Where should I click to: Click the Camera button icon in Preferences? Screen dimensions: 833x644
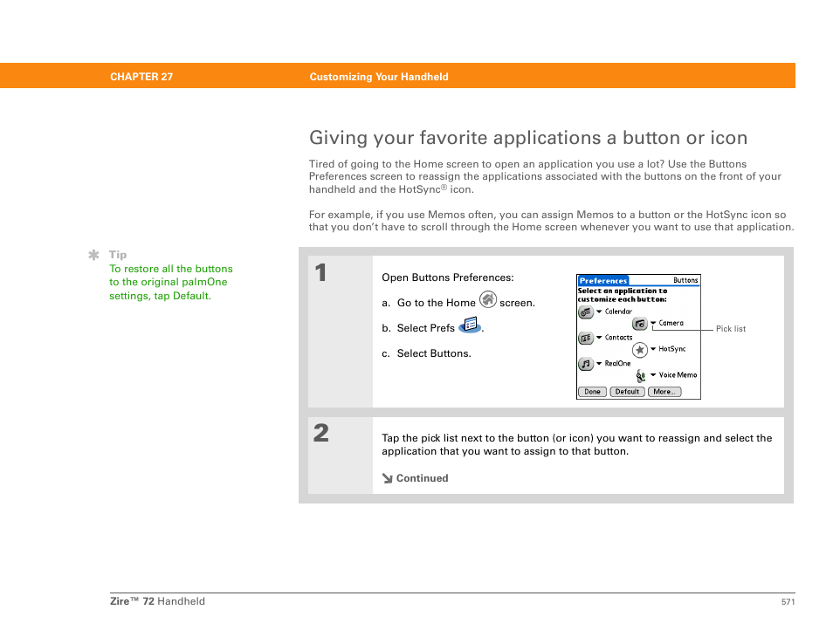tap(640, 324)
